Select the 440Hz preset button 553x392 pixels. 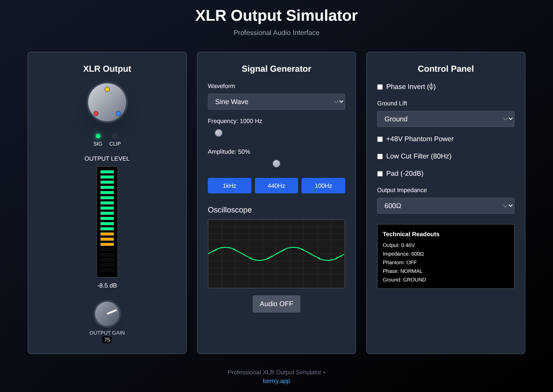point(276,186)
